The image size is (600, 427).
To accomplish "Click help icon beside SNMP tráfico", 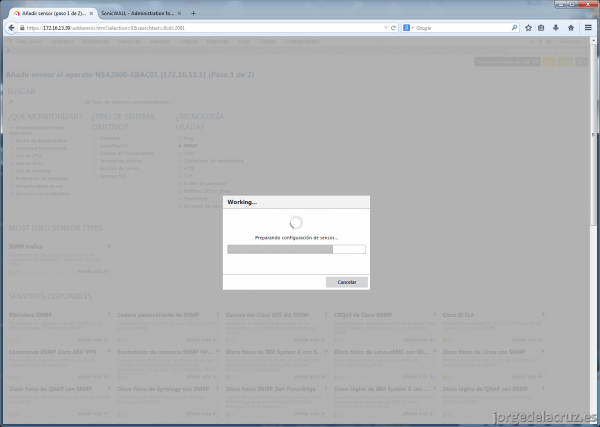I will pos(109,246).
